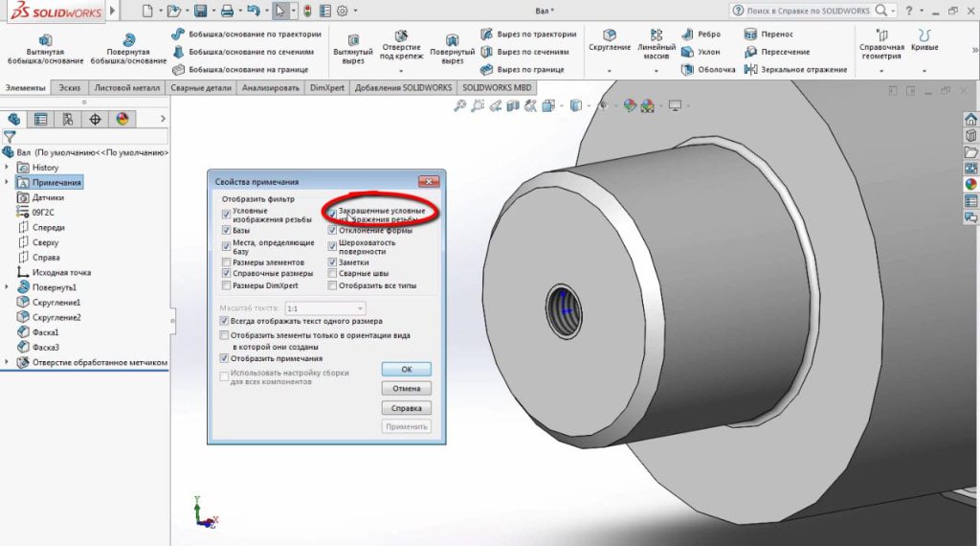Click the Print icon in top toolbar
This screenshot has width=980, height=546.
click(228, 11)
